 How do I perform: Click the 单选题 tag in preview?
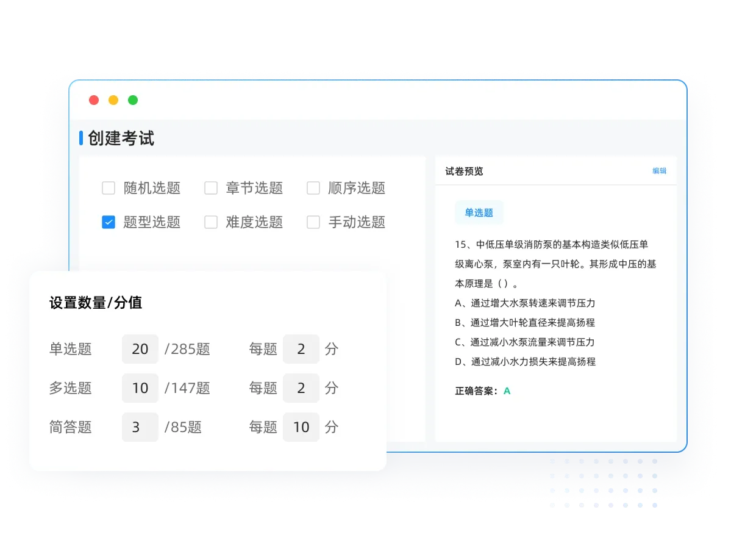(x=479, y=212)
